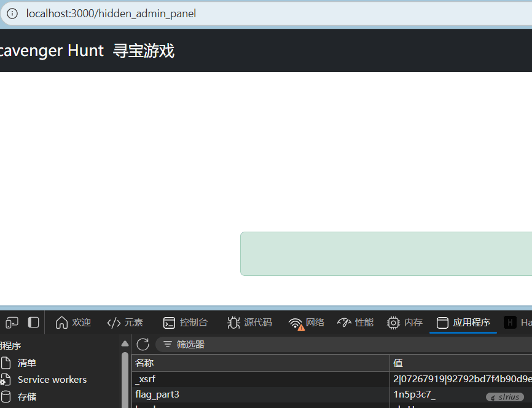Click the 内存 (Memory) chip icon
Screen dimensions: 532x408
393,323
